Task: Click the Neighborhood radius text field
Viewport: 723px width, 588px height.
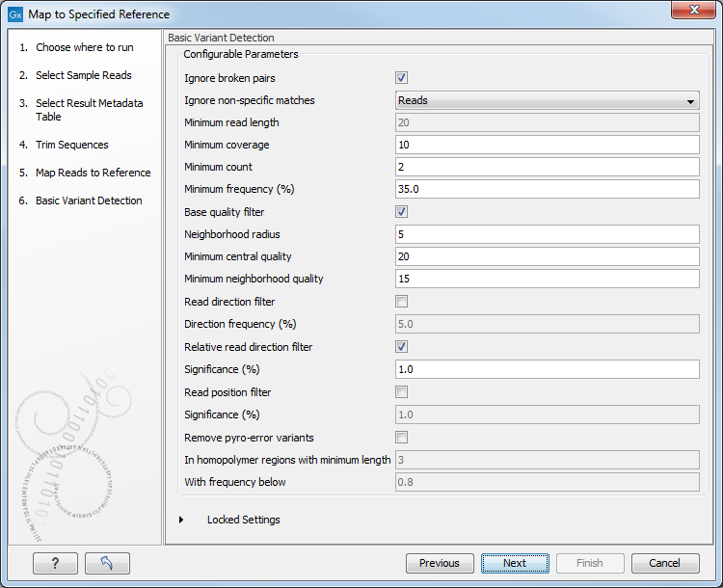Action: (547, 234)
